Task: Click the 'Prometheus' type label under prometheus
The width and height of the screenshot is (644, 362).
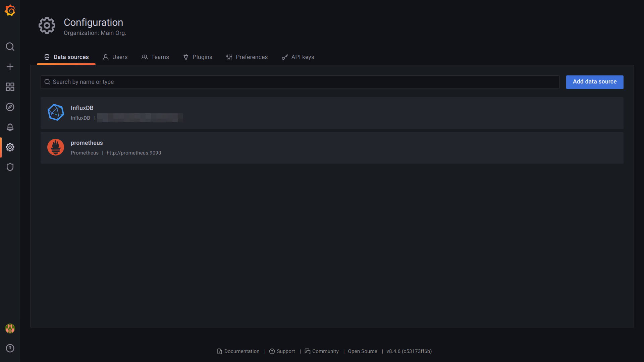Action: coord(85,153)
